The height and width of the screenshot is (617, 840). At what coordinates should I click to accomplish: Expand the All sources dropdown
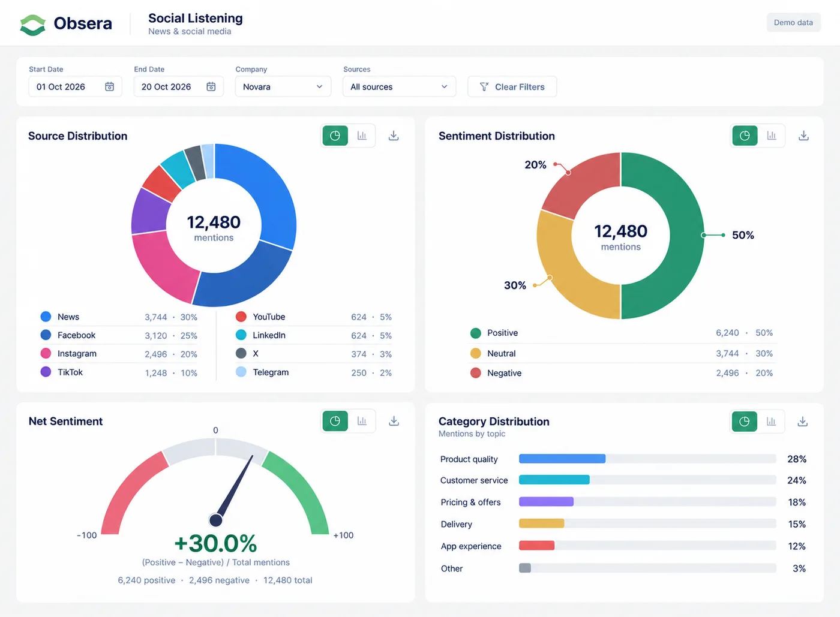click(399, 87)
